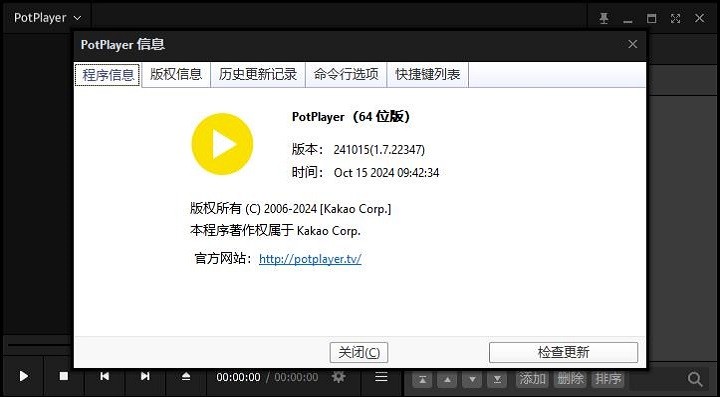Viewport: 720px width, 397px height.
Task: Click the 排序 playlist button
Action: click(608, 379)
